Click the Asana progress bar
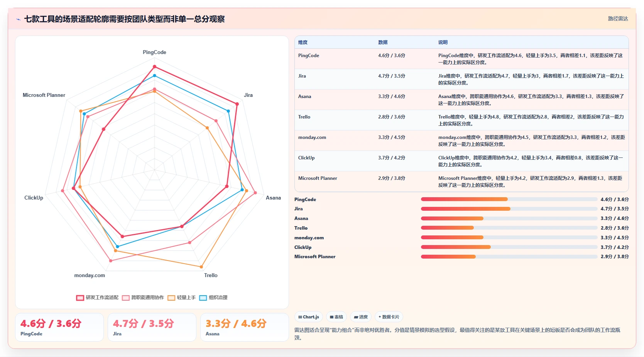 [509, 218]
